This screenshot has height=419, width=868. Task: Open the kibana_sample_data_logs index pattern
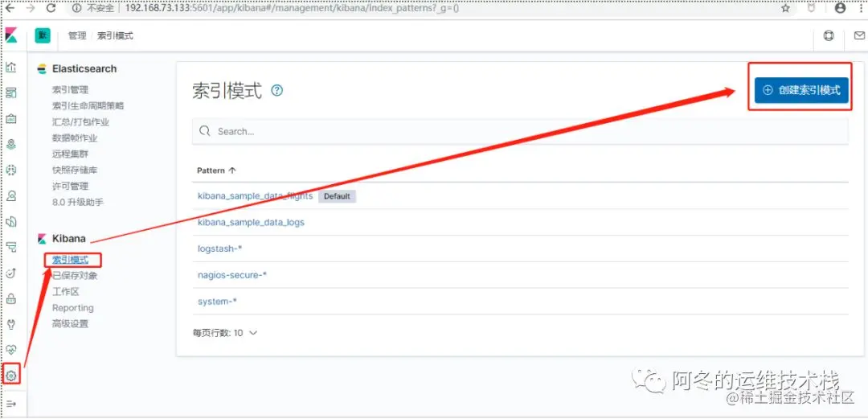tap(251, 222)
